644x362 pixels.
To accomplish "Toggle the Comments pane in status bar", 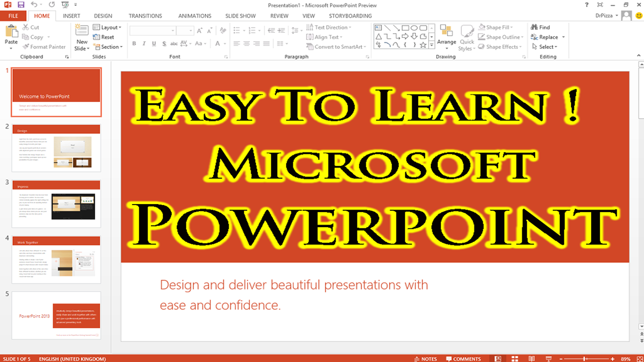I will point(463,358).
